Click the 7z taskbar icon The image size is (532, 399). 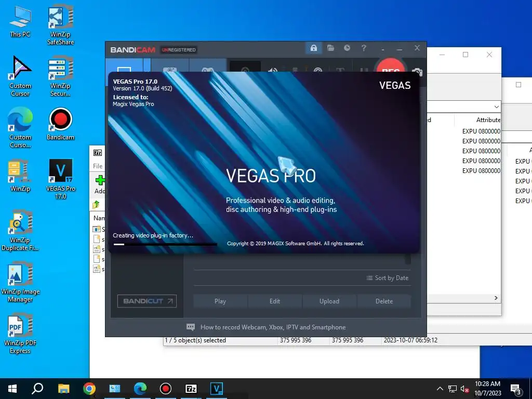tap(191, 389)
